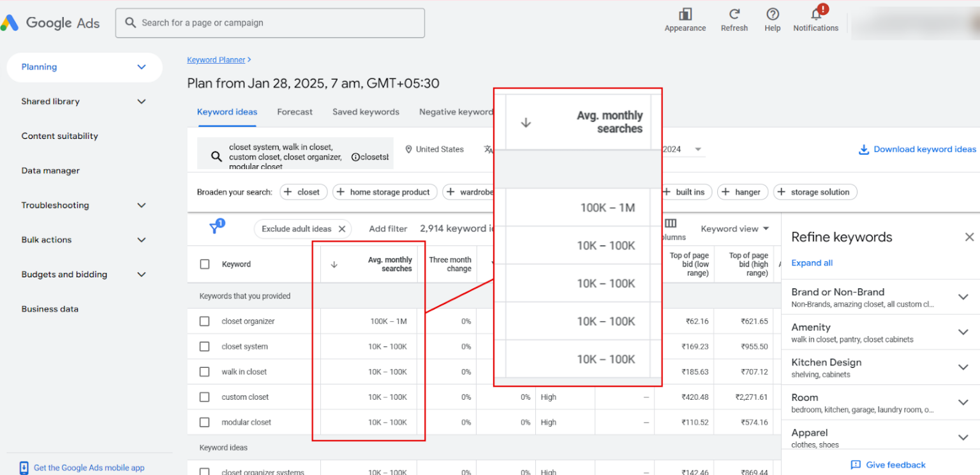The width and height of the screenshot is (980, 475).
Task: Click the filter funnel icon
Action: (x=214, y=228)
